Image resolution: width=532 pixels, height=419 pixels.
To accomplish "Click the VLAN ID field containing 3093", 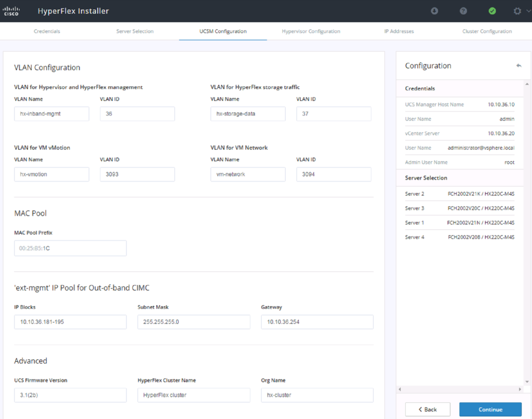I will 137,174.
